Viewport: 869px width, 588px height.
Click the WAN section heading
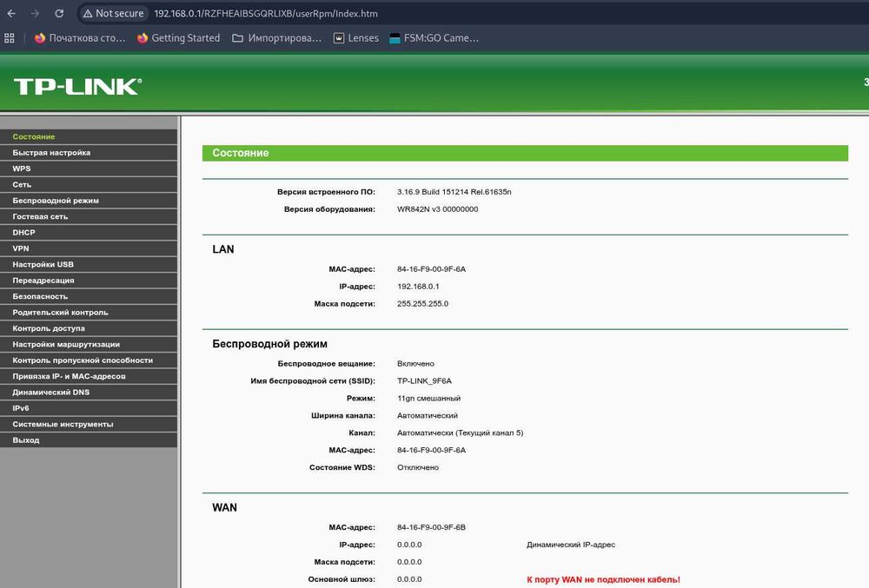tap(224, 508)
